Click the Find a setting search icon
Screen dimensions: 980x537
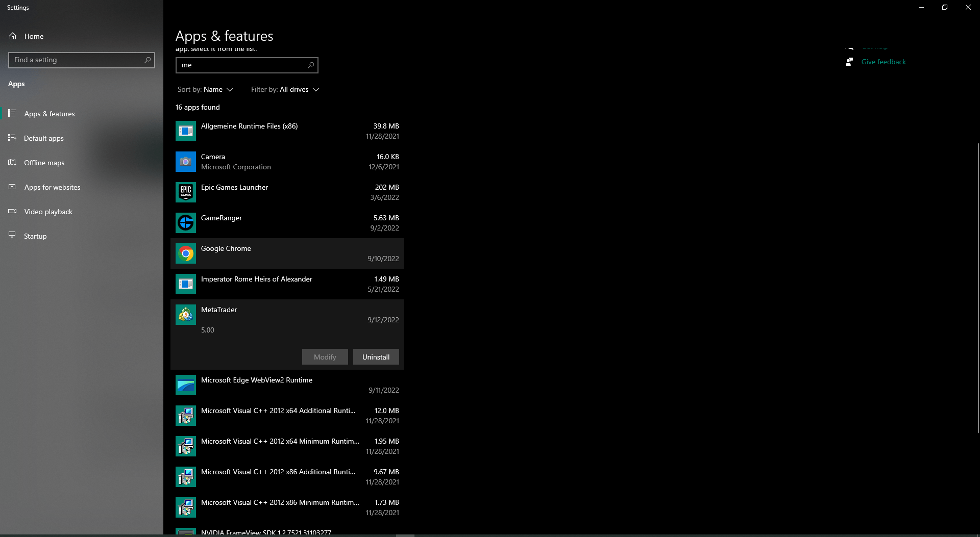[x=148, y=60]
